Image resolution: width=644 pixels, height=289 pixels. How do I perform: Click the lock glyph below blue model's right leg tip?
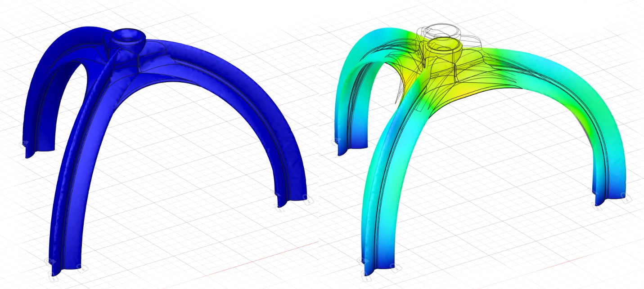[280, 207]
